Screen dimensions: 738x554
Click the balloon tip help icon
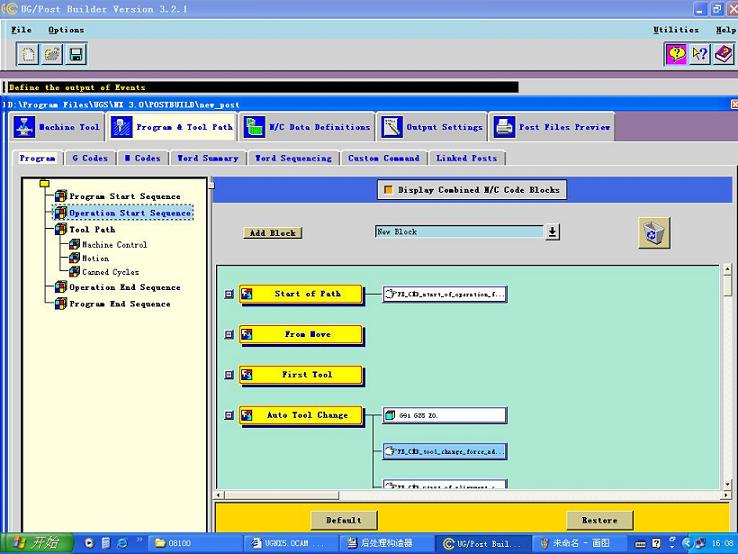[x=676, y=54]
